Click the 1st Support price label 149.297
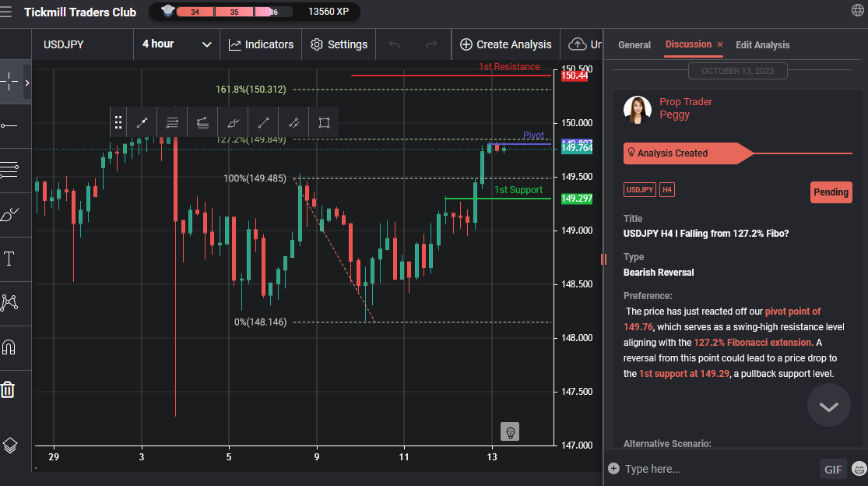The width and height of the screenshot is (868, 486). 577,199
